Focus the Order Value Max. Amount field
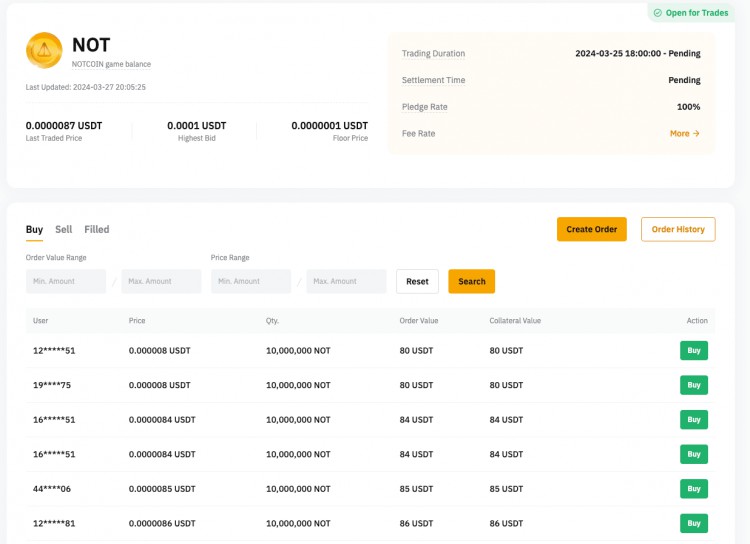The width and height of the screenshot is (750, 544). pos(161,281)
